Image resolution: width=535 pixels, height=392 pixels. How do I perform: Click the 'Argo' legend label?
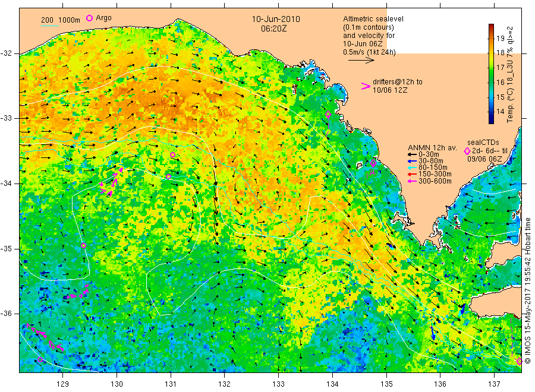[x=103, y=18]
